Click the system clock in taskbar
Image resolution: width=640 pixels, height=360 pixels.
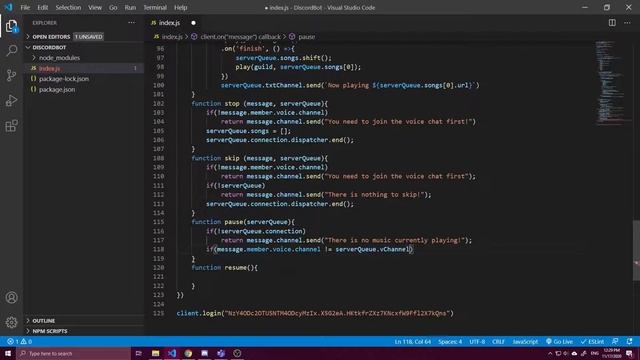click(611, 353)
